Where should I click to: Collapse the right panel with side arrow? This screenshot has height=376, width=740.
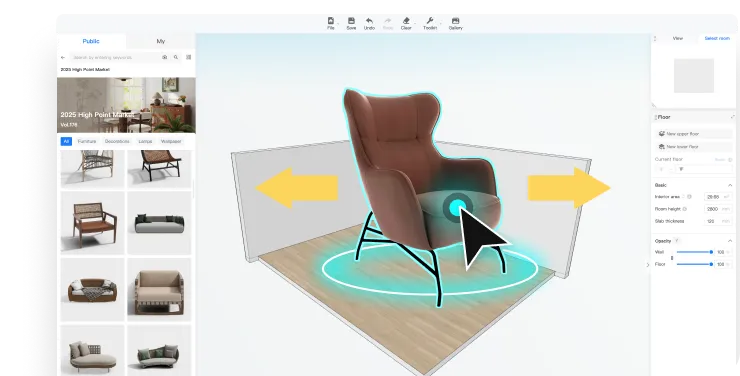click(x=648, y=265)
